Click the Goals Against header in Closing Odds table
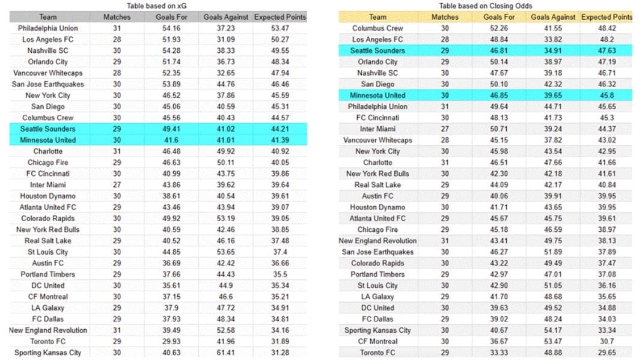 [553, 17]
